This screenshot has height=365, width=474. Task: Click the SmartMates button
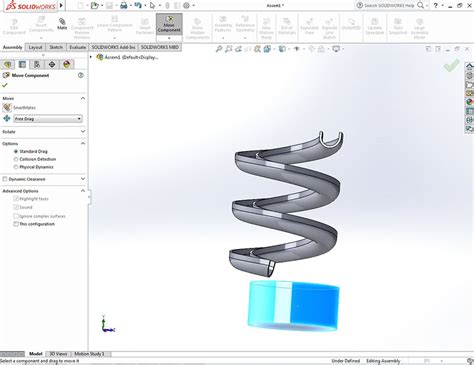point(7,108)
